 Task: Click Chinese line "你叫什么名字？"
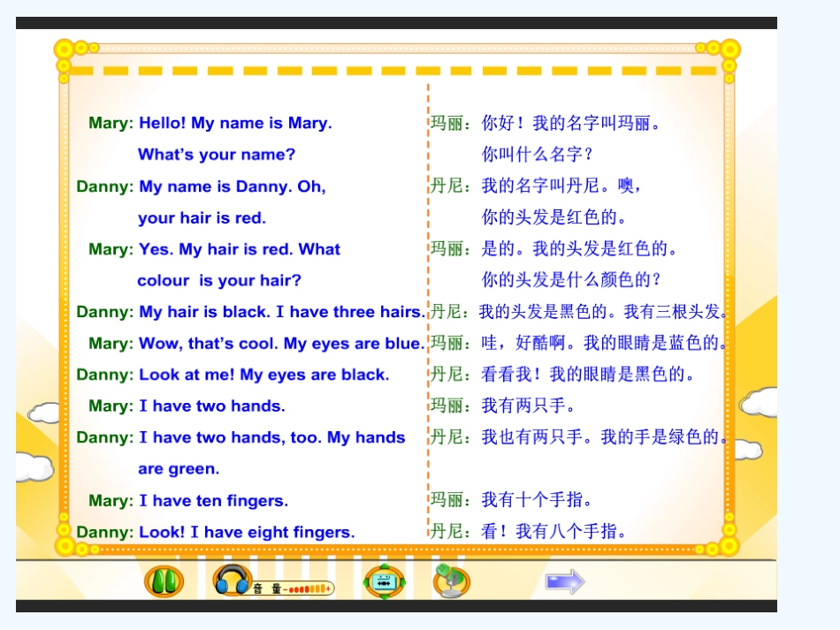point(538,155)
